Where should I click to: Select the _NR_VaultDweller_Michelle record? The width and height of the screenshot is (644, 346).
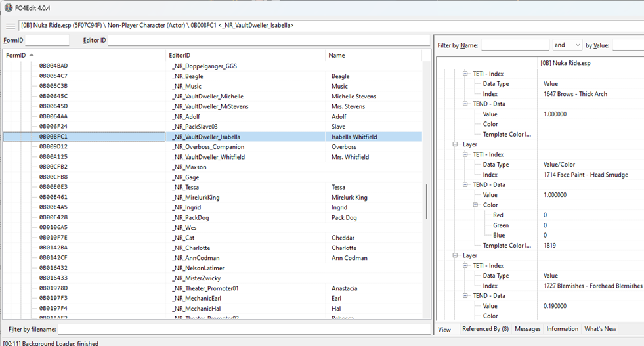[x=212, y=96]
